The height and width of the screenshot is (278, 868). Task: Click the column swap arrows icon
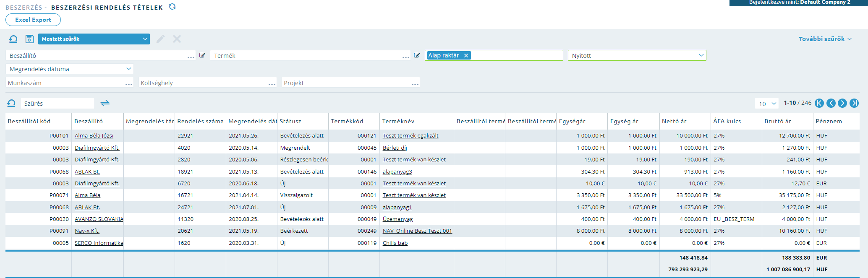tap(105, 103)
